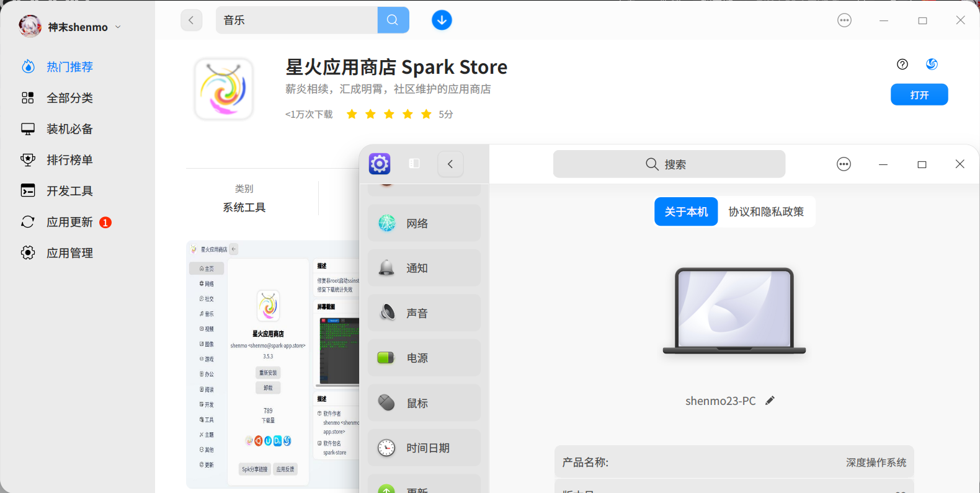Click the control center gear app icon
This screenshot has height=493, width=980.
[x=380, y=164]
